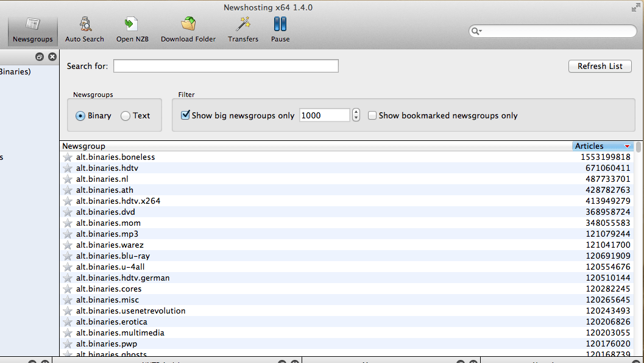
Task: Select the alt.binaries.multimedia newsgroup name
Action: pyautogui.click(x=120, y=333)
